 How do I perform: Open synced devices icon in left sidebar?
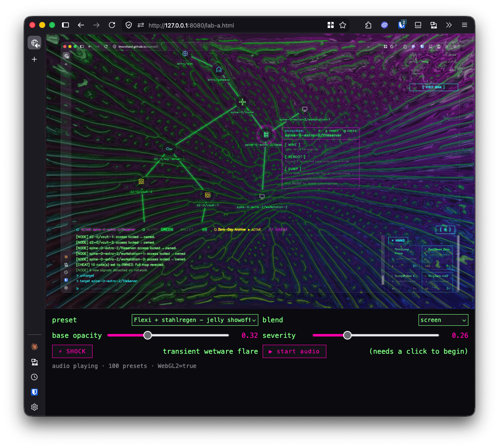coord(34,362)
